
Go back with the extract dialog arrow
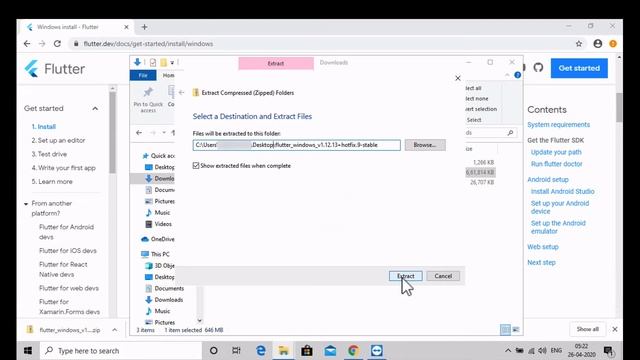coord(182,93)
